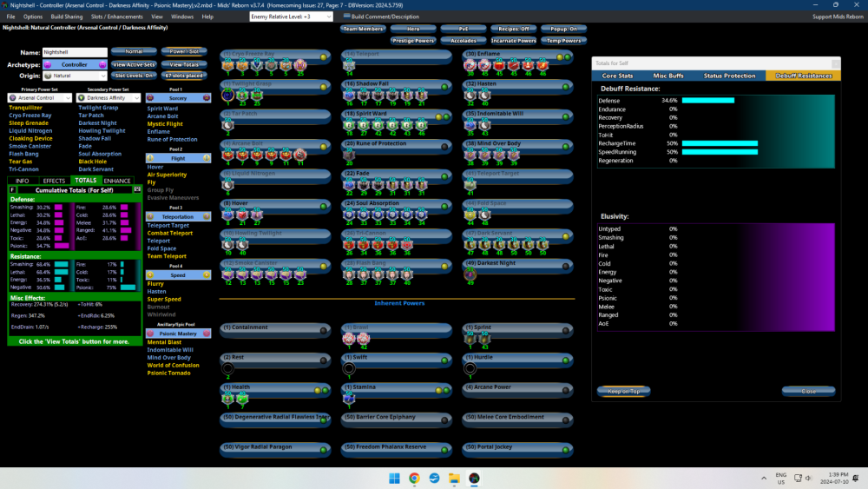Image resolution: width=868 pixels, height=489 pixels.
Task: Click the first enhancement slot of Enflame
Action: pyautogui.click(x=470, y=66)
